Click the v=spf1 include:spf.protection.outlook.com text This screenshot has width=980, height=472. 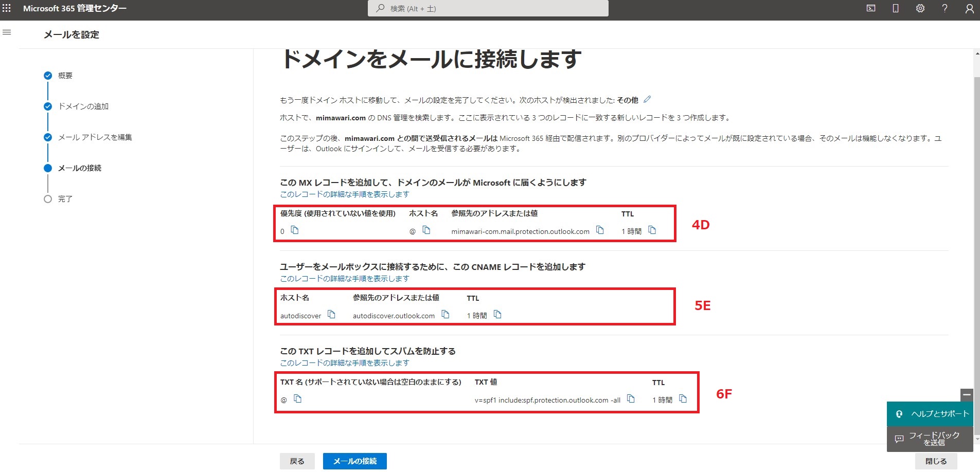(x=547, y=400)
